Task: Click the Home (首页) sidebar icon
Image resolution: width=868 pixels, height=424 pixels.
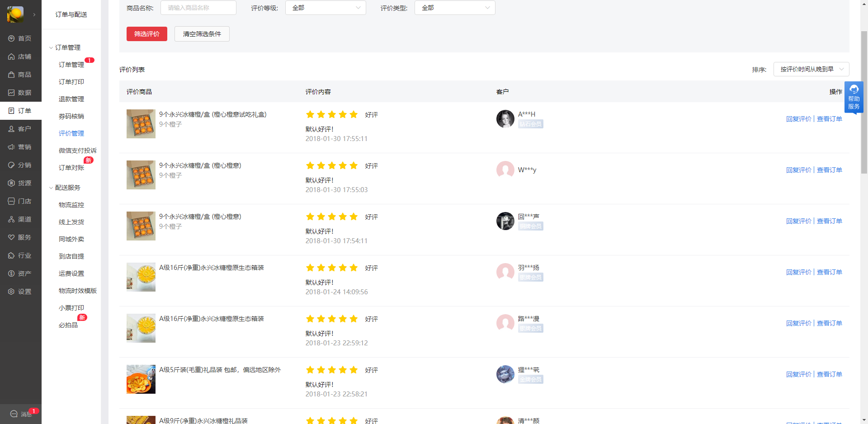Action: (x=12, y=38)
